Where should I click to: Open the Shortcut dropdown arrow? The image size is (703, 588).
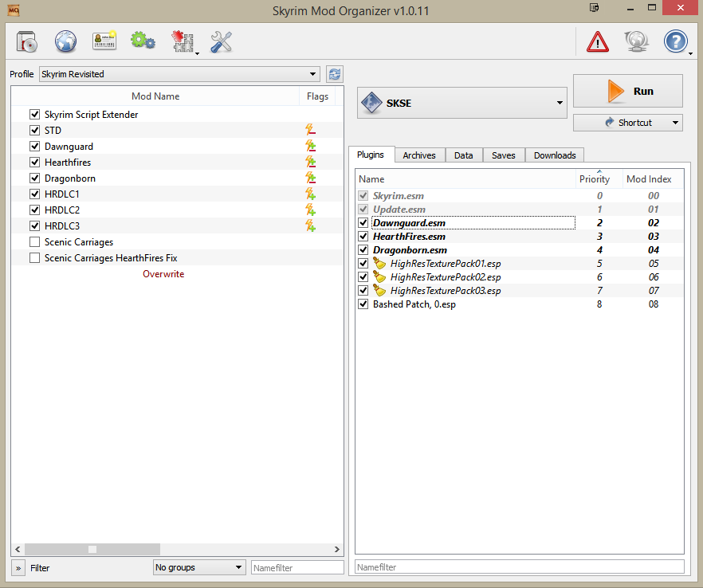pyautogui.click(x=675, y=123)
